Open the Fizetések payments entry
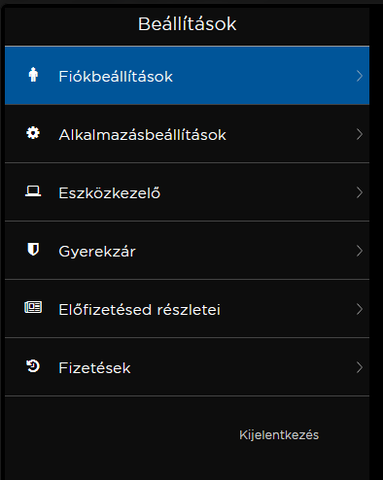Screen dimensions: 383x480 pyautogui.click(x=187, y=367)
